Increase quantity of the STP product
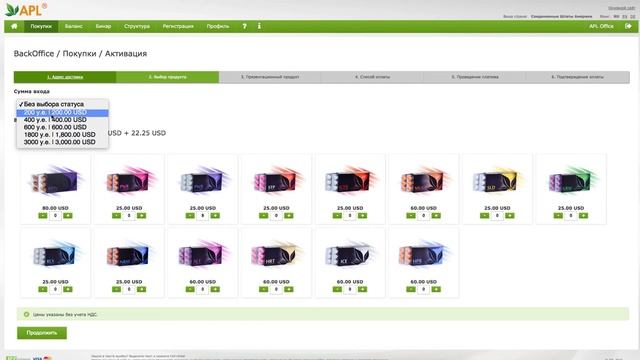Image resolution: width=640 pixels, height=360 pixels. [289, 216]
